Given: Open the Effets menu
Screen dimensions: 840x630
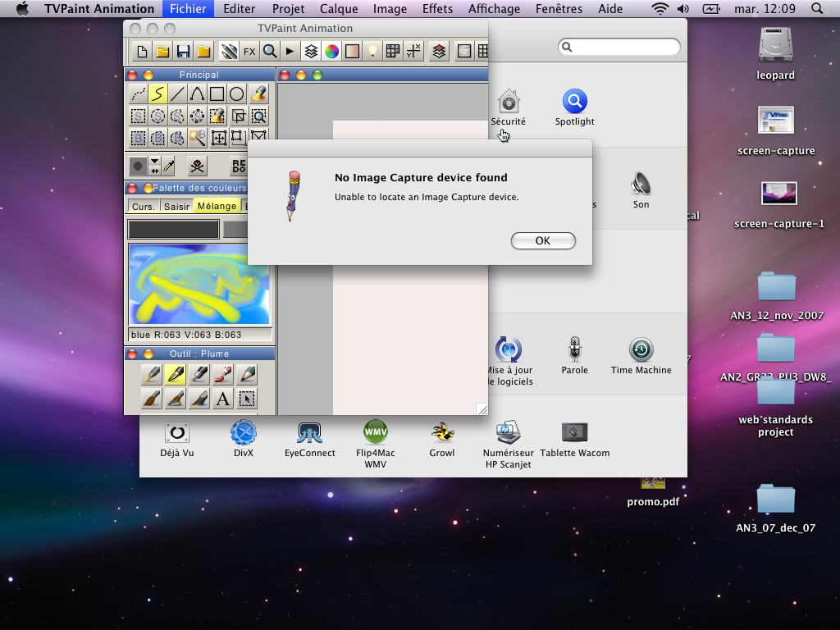Looking at the screenshot, I should coord(438,8).
